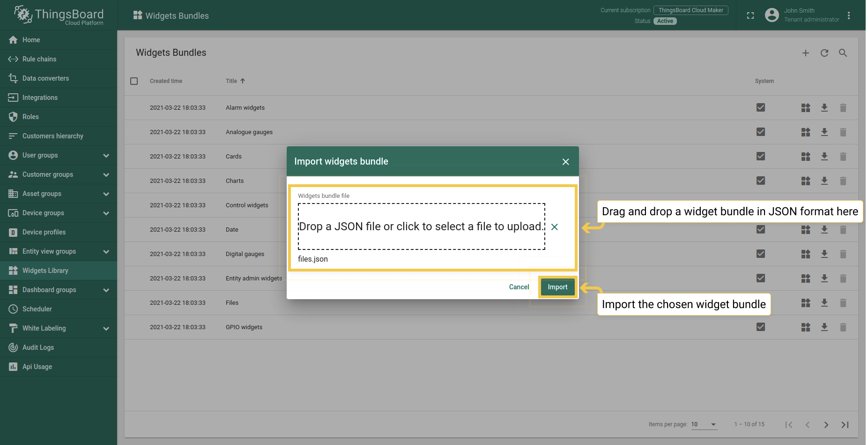Click the add widgets bundle plus icon

(806, 53)
